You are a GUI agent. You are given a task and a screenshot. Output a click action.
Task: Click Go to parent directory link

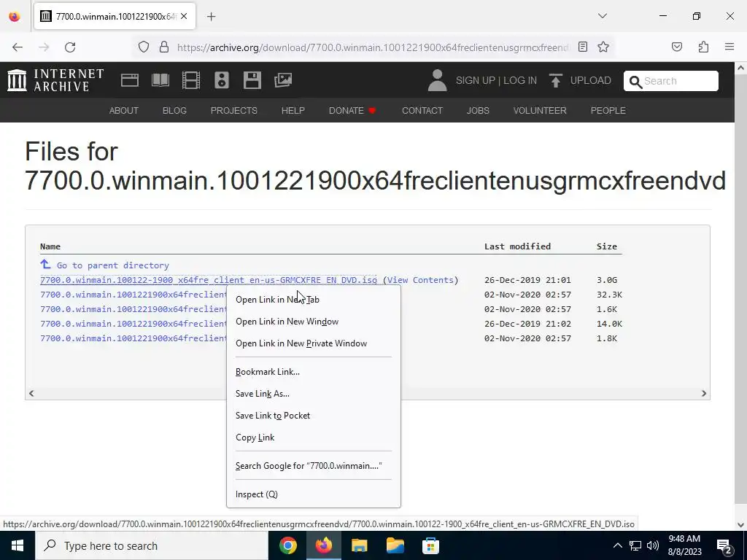click(x=113, y=265)
